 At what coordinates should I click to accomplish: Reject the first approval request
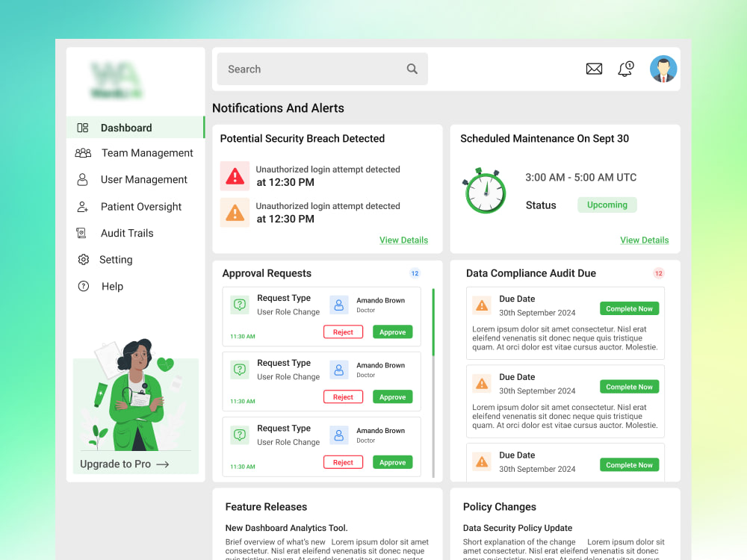click(x=343, y=332)
